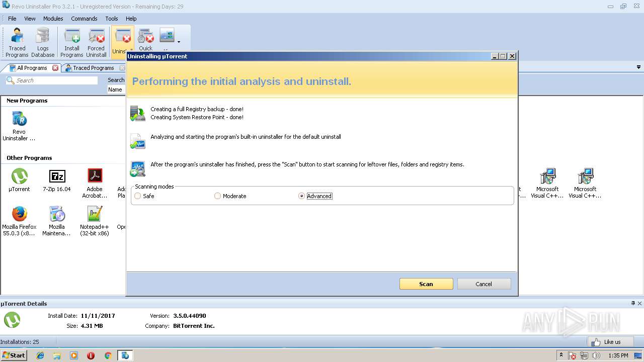
Task: Select the Revo Uninstaller taskbar button
Action: 125,355
